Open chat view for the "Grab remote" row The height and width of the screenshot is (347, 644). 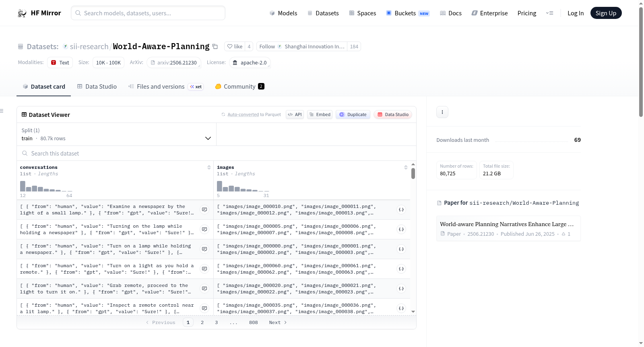pyautogui.click(x=204, y=289)
